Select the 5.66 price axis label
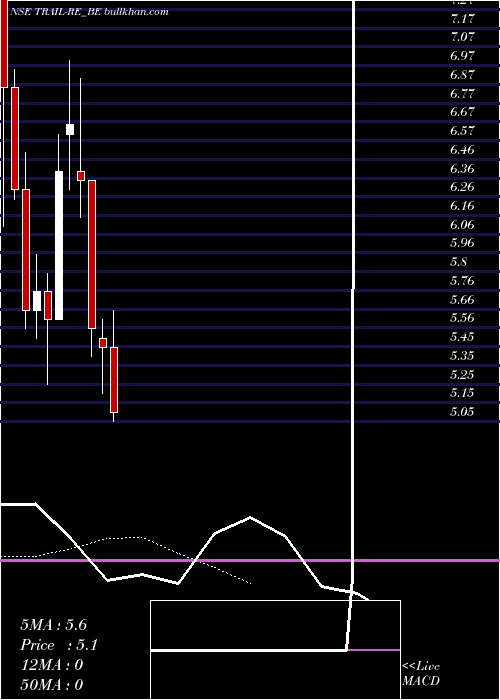The width and height of the screenshot is (500, 700). (463, 299)
